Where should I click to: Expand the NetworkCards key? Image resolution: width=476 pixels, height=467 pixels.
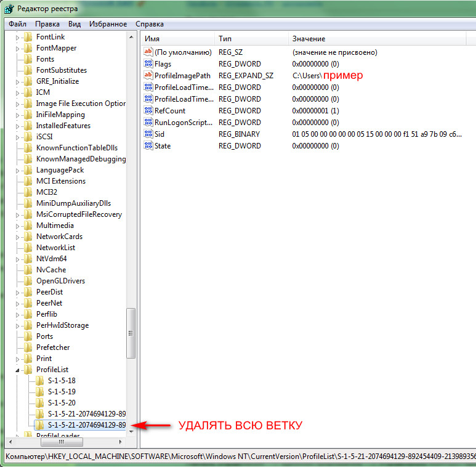pos(17,237)
